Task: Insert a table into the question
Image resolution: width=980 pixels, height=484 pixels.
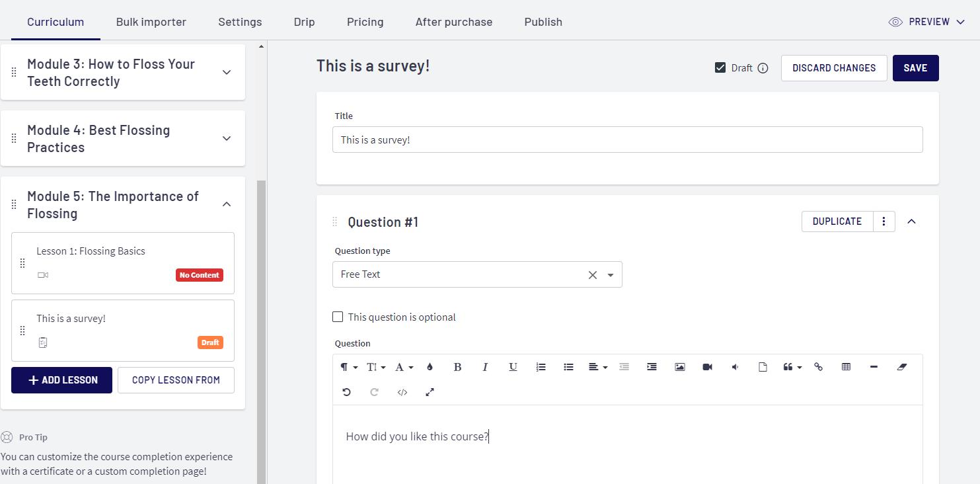Action: (846, 367)
